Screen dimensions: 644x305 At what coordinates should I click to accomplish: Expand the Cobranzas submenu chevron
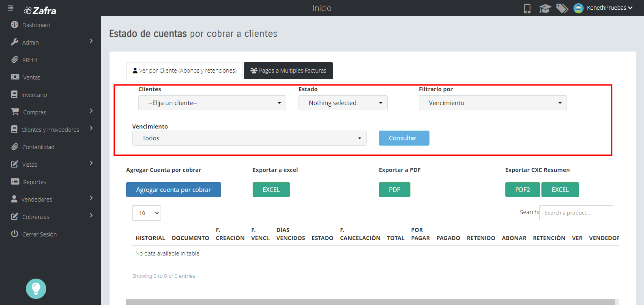tap(91, 215)
